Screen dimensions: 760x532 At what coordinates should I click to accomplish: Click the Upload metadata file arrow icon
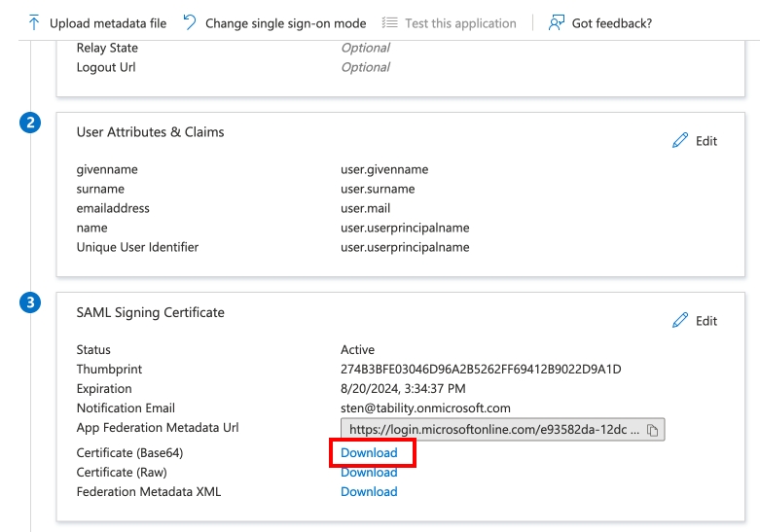(35, 22)
